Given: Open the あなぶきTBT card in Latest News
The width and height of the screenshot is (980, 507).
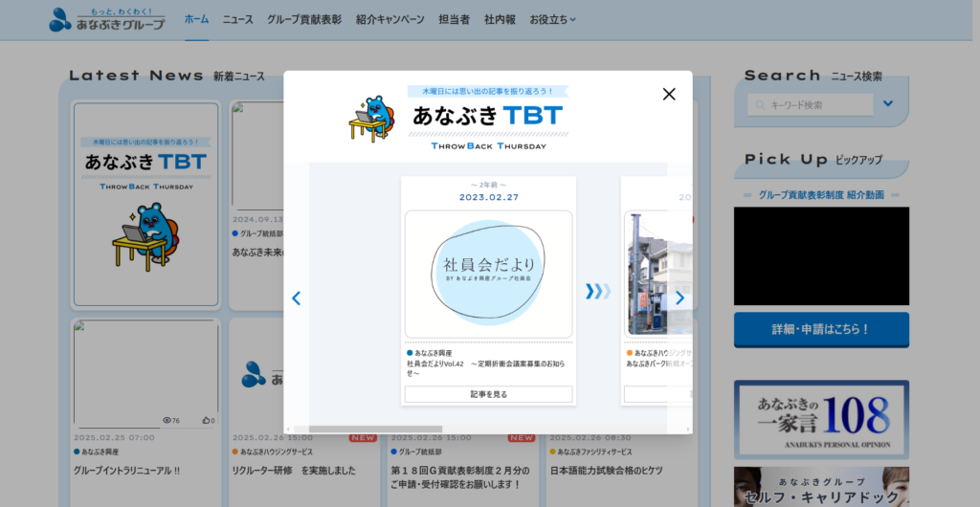Looking at the screenshot, I should tap(146, 204).
